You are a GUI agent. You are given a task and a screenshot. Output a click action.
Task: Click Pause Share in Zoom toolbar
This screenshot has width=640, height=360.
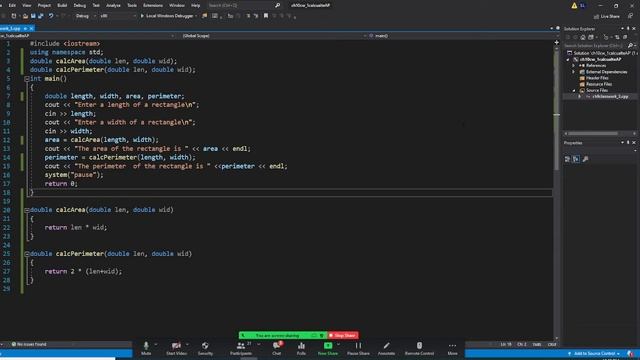(358, 349)
